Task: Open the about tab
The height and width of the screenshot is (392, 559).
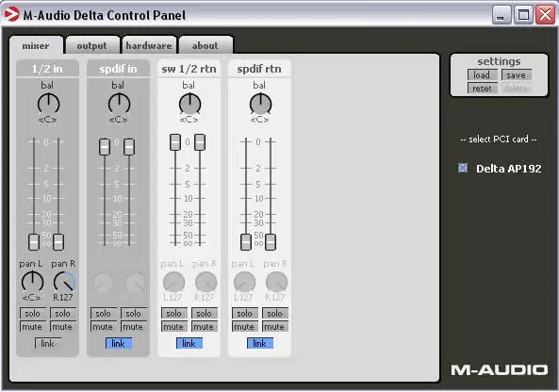Action: pos(205,45)
